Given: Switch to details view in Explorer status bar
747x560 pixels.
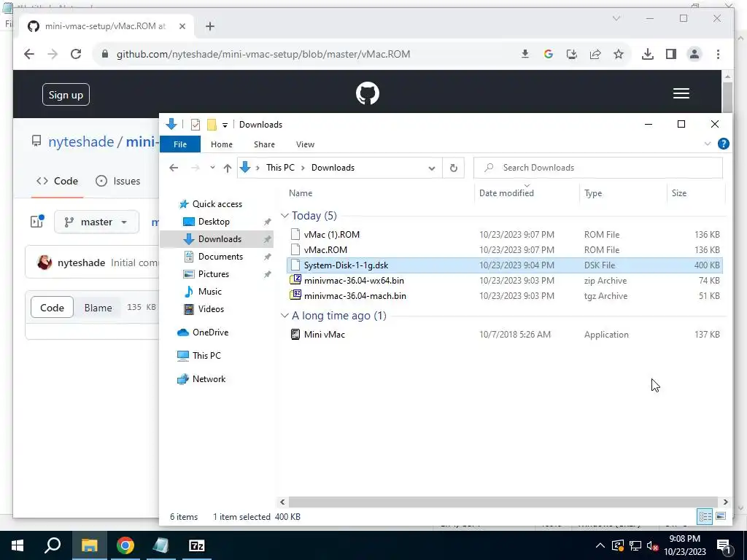Looking at the screenshot, I should click(x=705, y=516).
